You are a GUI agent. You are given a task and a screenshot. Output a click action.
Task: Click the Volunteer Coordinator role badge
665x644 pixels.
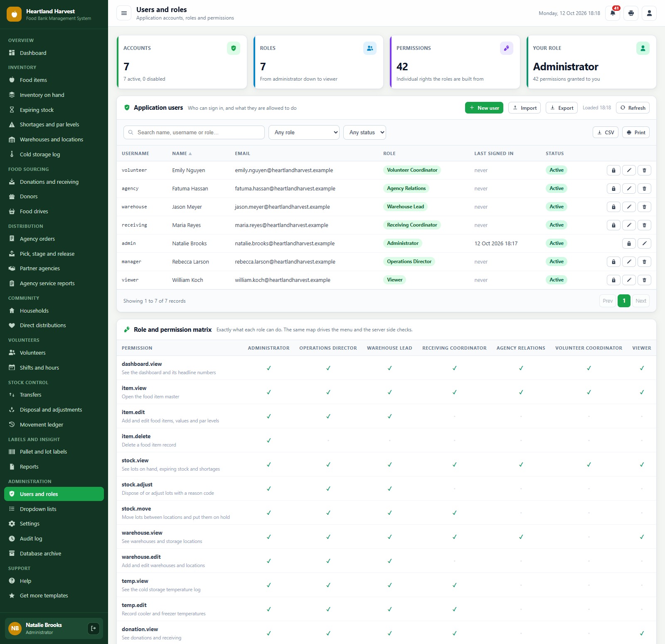(x=412, y=170)
